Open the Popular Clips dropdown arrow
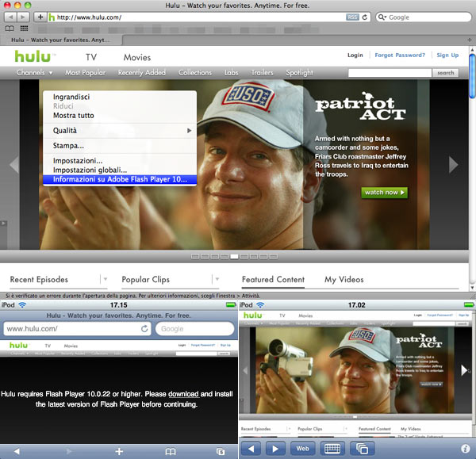 point(217,279)
